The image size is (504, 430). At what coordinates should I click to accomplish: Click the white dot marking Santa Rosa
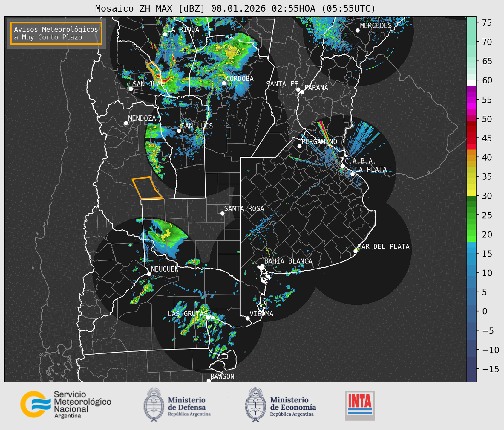(222, 213)
